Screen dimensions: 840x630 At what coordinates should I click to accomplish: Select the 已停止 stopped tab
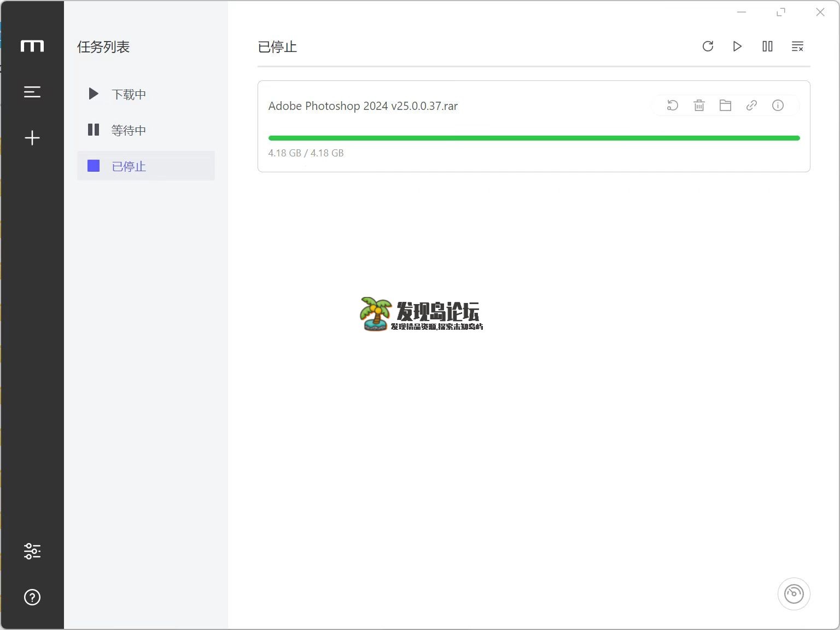[146, 166]
